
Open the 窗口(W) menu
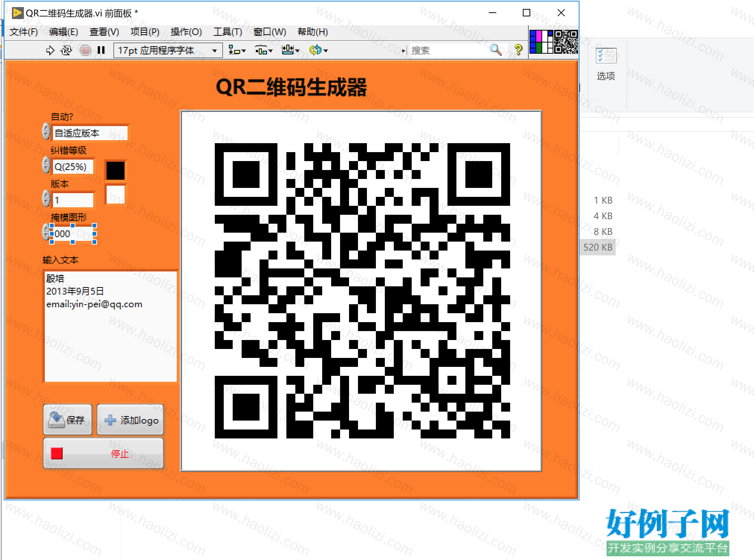tap(270, 32)
